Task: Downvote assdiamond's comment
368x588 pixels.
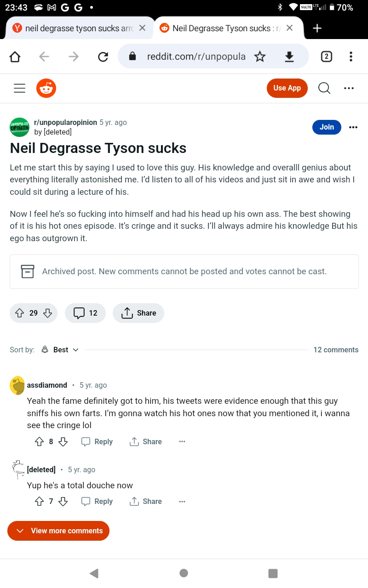Action: pos(63,441)
